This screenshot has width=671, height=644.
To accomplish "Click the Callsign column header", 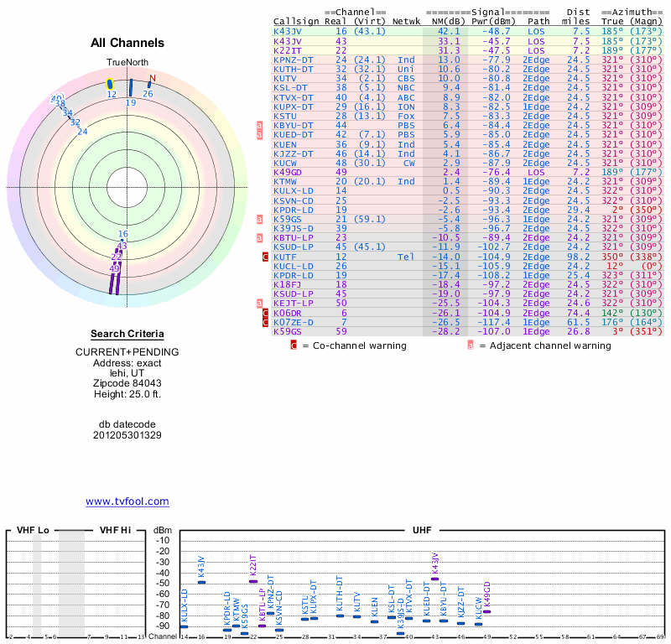I will (x=296, y=21).
